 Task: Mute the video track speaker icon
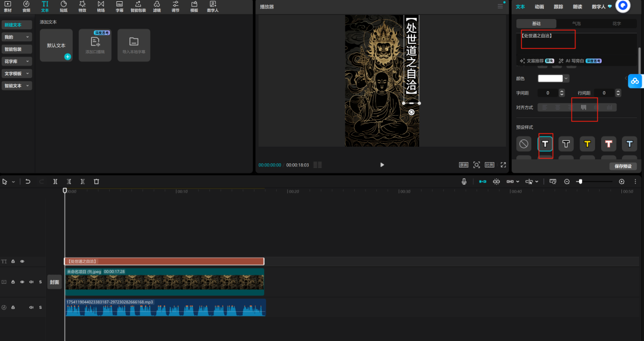tap(31, 282)
